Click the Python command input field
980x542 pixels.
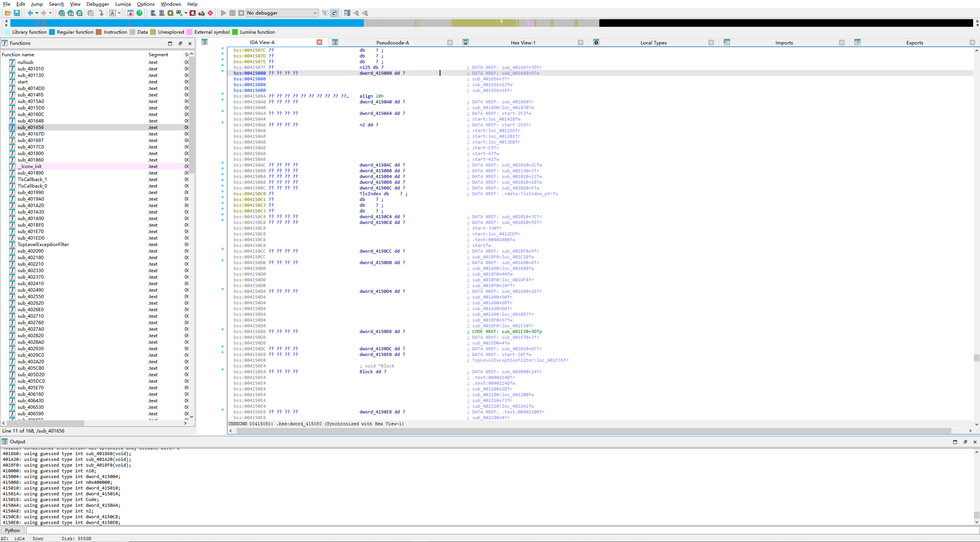click(x=498, y=530)
